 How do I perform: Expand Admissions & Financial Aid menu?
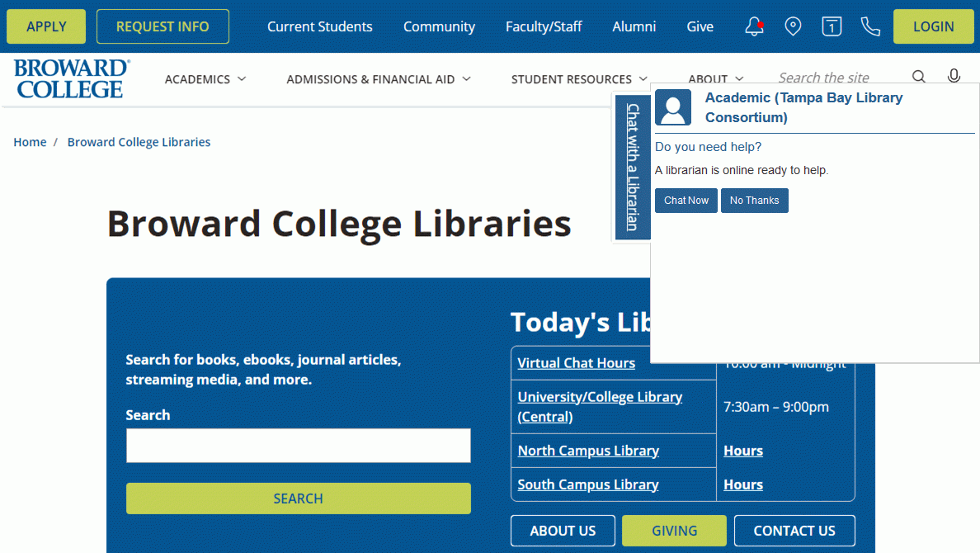click(379, 79)
